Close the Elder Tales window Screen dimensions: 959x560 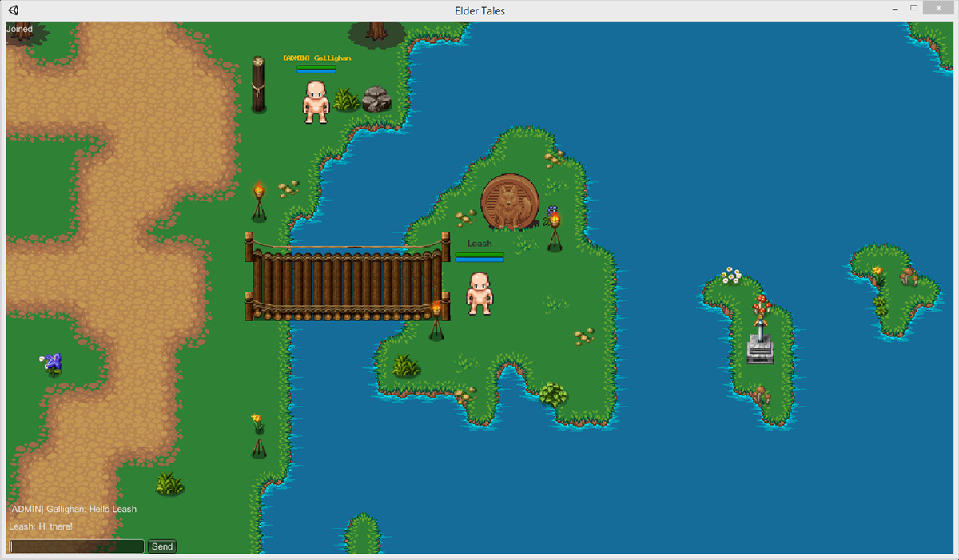940,8
